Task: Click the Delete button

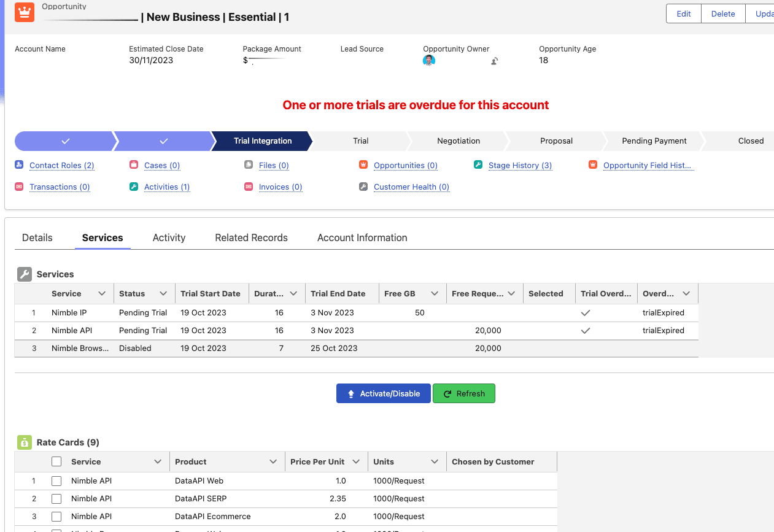Action: [723, 13]
